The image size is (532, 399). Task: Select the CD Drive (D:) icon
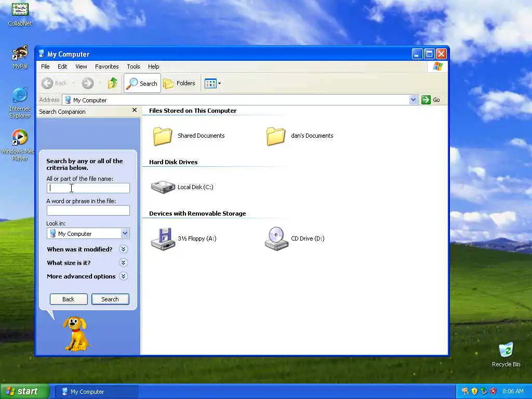pos(295,238)
